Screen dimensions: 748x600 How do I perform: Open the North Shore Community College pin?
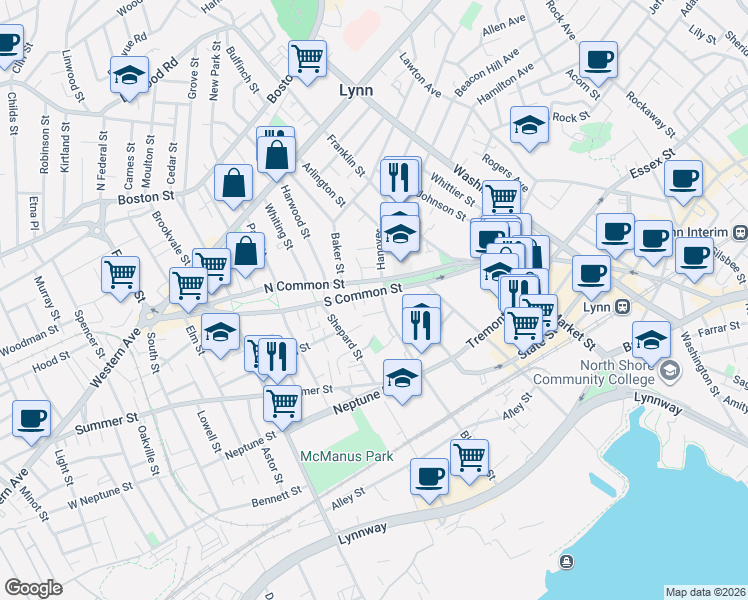tap(670, 370)
